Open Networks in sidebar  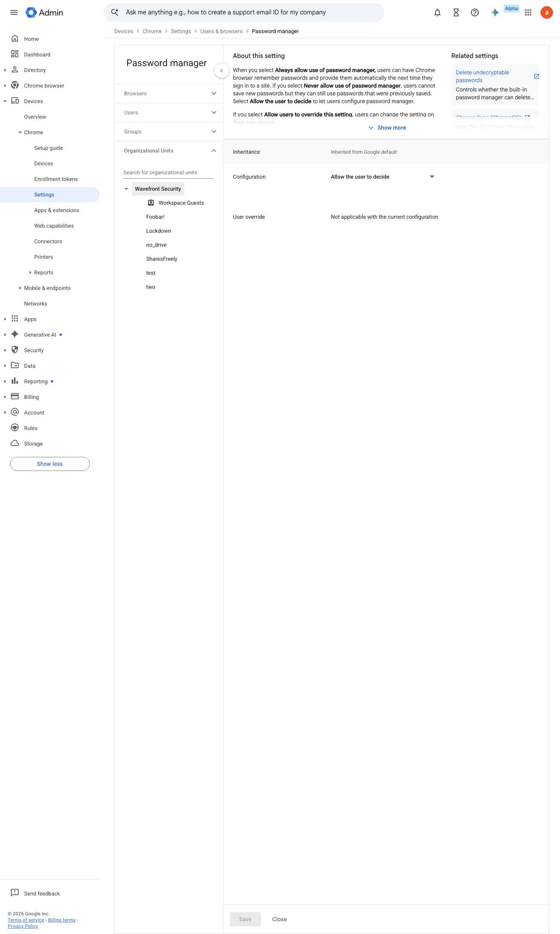pos(35,304)
